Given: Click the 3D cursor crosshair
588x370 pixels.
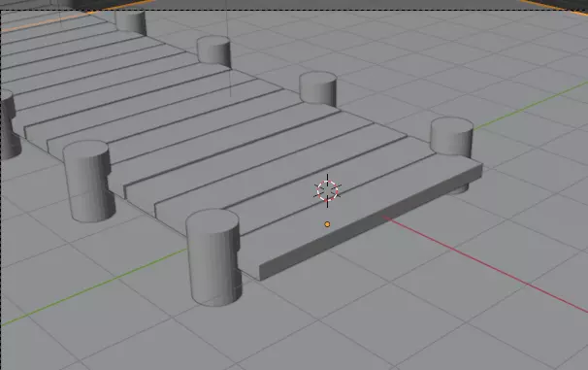Looking at the screenshot, I should coord(327,190).
